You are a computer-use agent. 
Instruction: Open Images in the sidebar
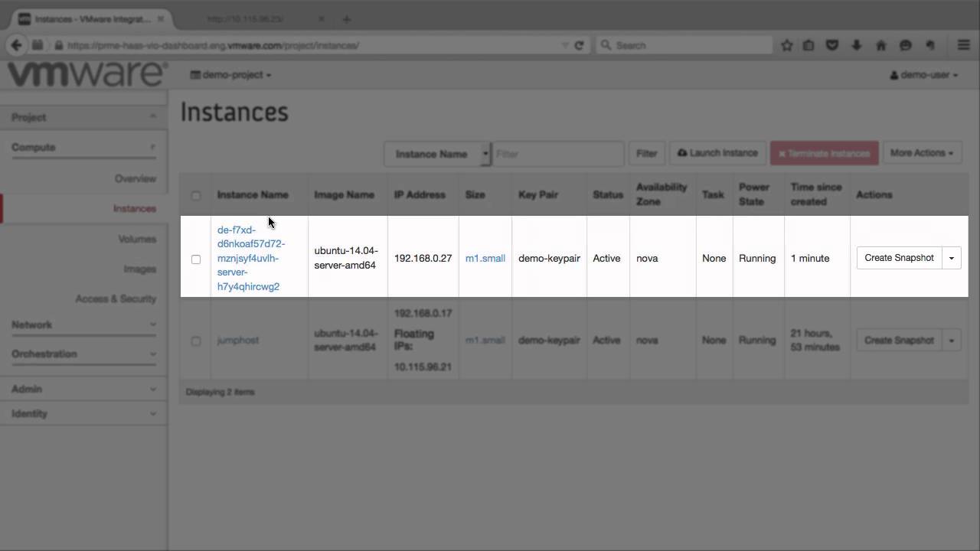139,269
